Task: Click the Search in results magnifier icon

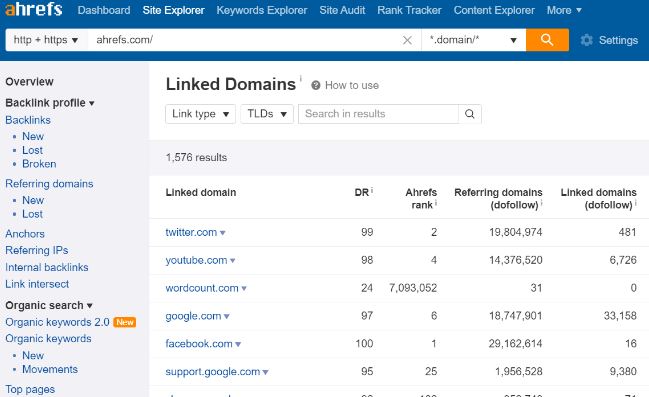Action: pos(469,114)
